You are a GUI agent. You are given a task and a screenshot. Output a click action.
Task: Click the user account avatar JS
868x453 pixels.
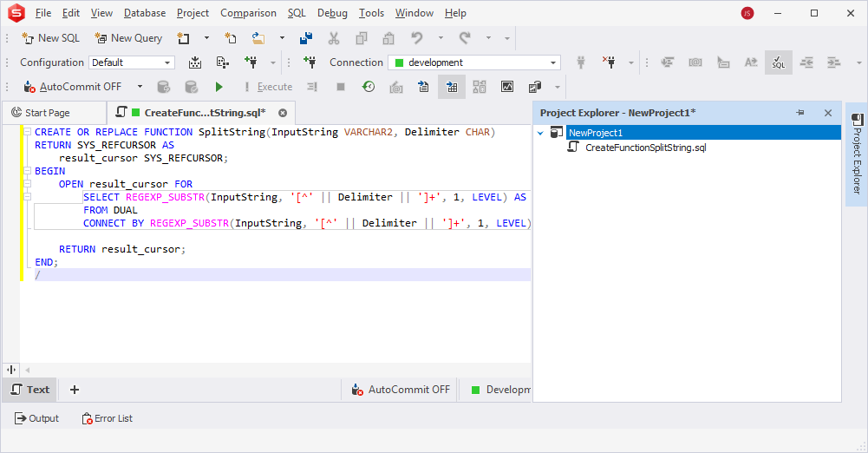coord(747,13)
